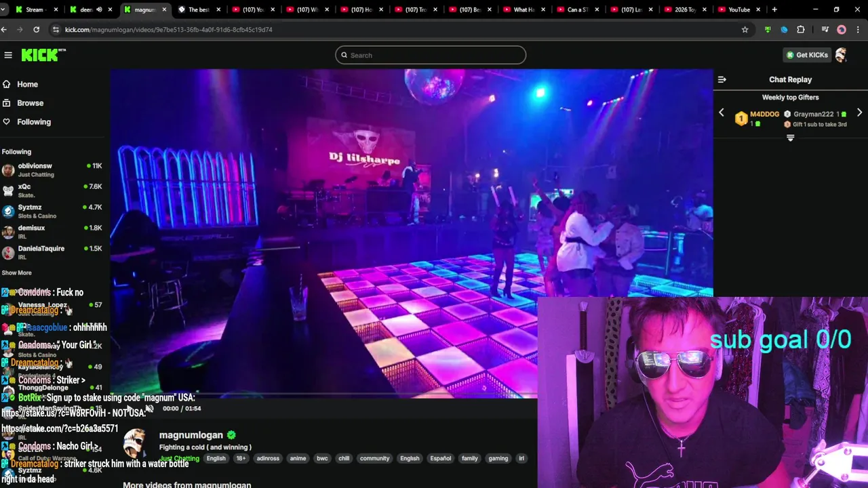Switch to the YouTube tab
The image size is (868, 488).
point(741,9)
